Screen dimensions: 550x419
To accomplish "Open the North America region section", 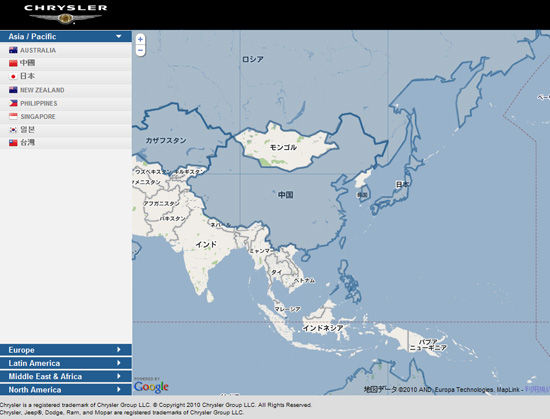I will tap(66, 389).
